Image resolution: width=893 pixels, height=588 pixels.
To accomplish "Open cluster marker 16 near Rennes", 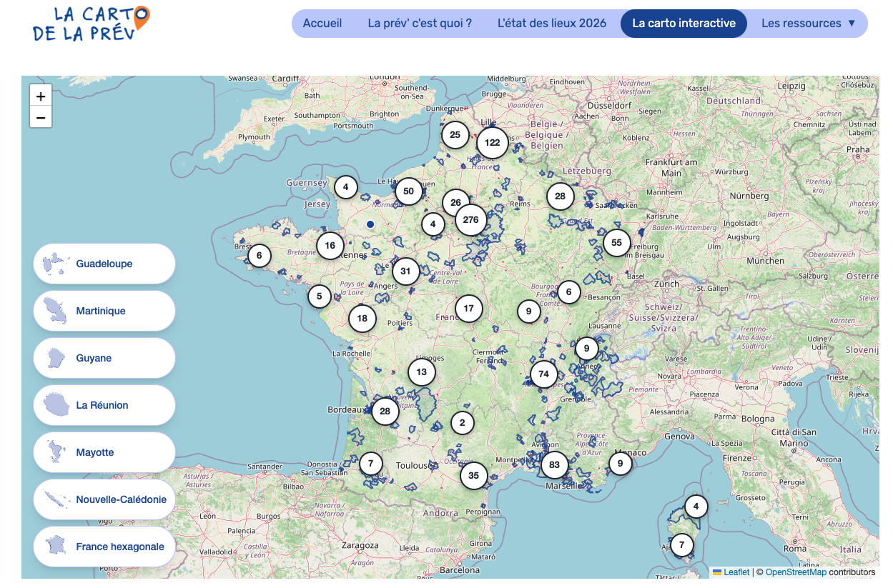I will point(330,246).
